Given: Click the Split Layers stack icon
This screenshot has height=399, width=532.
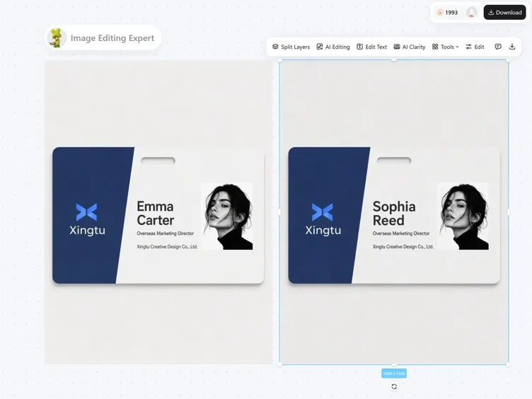Looking at the screenshot, I should pos(275,47).
